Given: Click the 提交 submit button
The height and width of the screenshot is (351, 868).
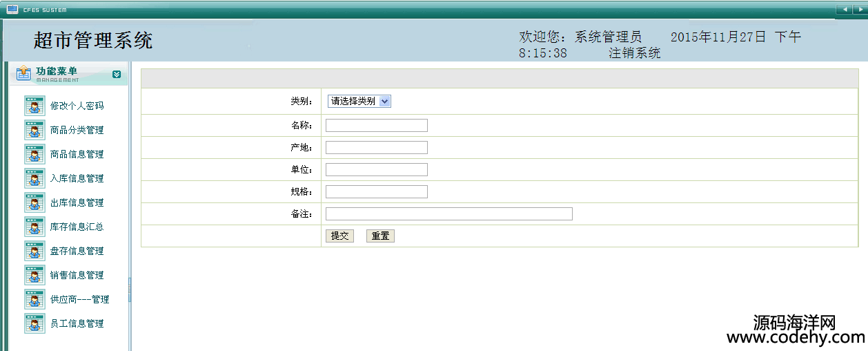Looking at the screenshot, I should coord(339,236).
